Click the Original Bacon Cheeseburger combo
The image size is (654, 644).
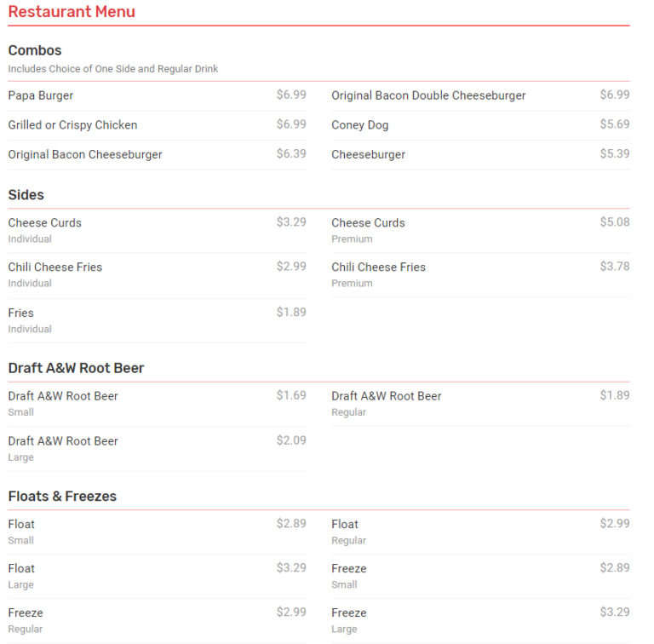click(x=85, y=154)
